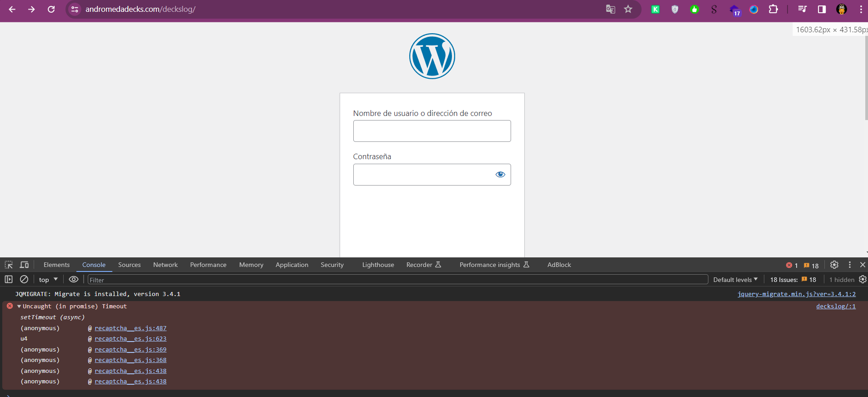The height and width of the screenshot is (397, 868).
Task: Open the deckslog/:1 source link
Action: pos(836,307)
